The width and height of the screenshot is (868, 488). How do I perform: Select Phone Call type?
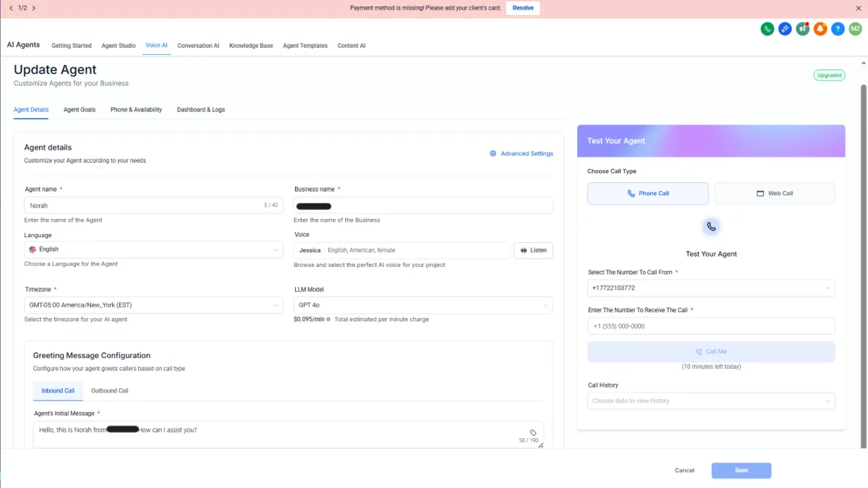[648, 194]
